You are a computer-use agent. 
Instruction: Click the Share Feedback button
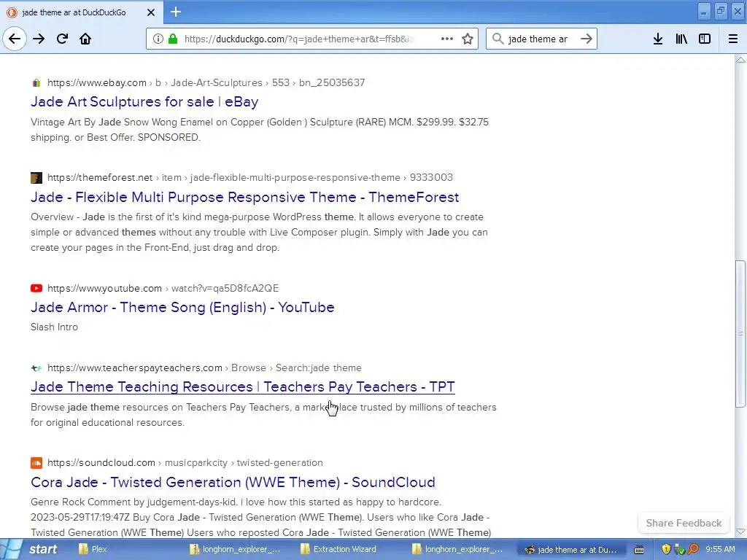[x=684, y=523]
